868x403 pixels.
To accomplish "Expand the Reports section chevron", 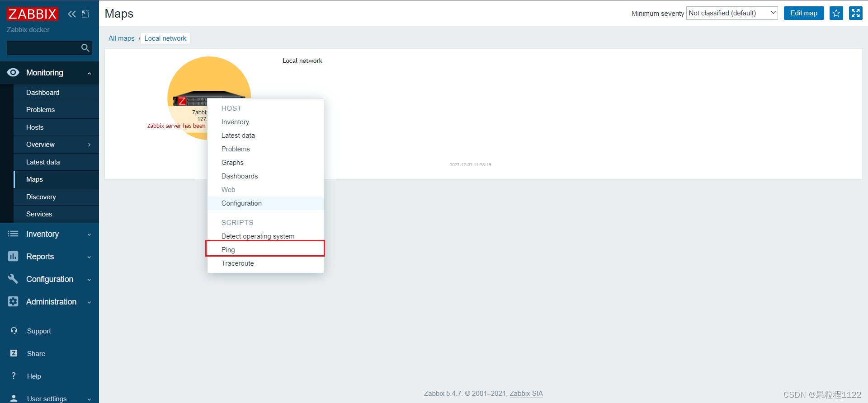I will (89, 257).
